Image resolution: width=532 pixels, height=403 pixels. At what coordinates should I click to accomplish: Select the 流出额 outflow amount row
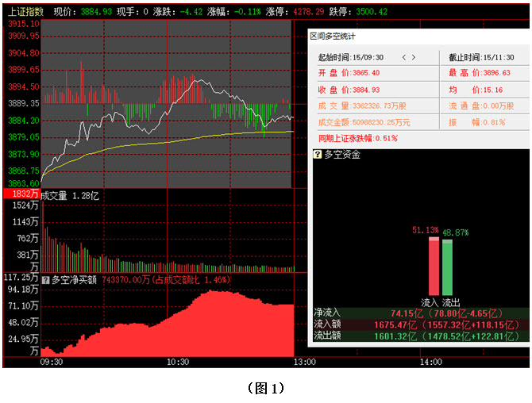click(418, 336)
